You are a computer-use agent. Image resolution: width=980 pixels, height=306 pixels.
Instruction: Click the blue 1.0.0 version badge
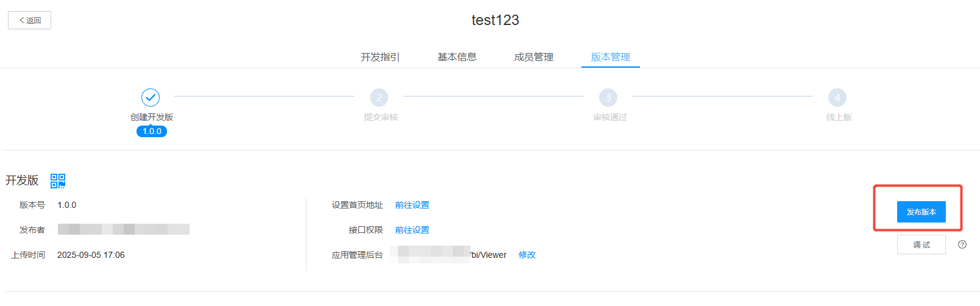click(152, 131)
